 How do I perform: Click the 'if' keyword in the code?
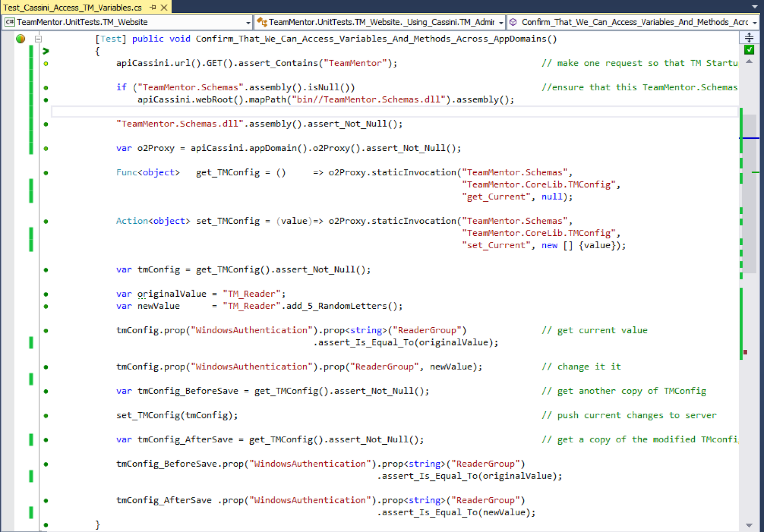(121, 87)
